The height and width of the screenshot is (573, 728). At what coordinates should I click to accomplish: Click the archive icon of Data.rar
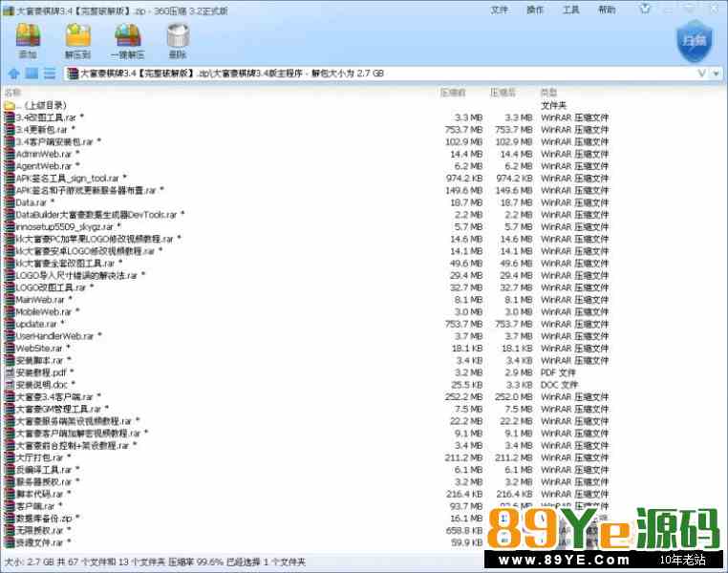coord(10,202)
